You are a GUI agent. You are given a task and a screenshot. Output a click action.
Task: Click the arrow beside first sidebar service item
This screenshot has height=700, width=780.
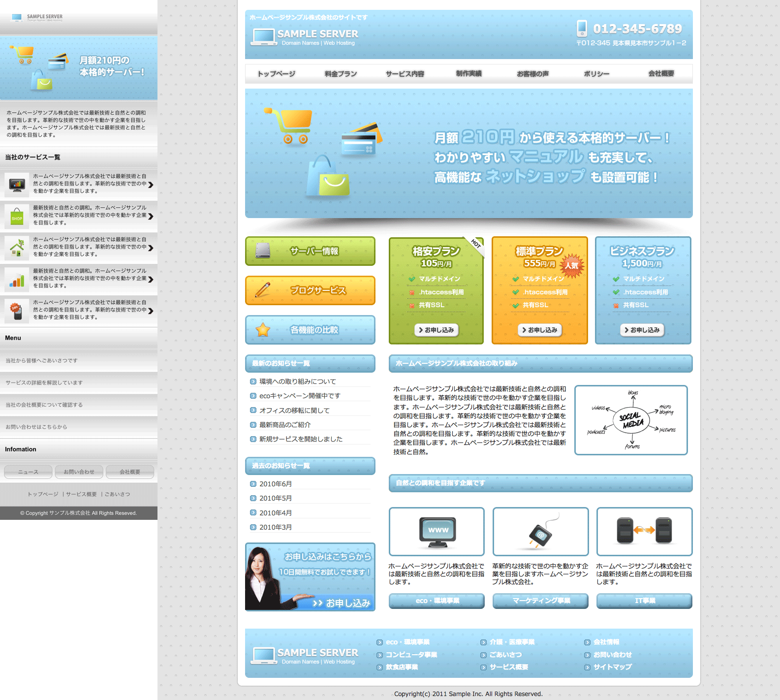click(x=151, y=185)
